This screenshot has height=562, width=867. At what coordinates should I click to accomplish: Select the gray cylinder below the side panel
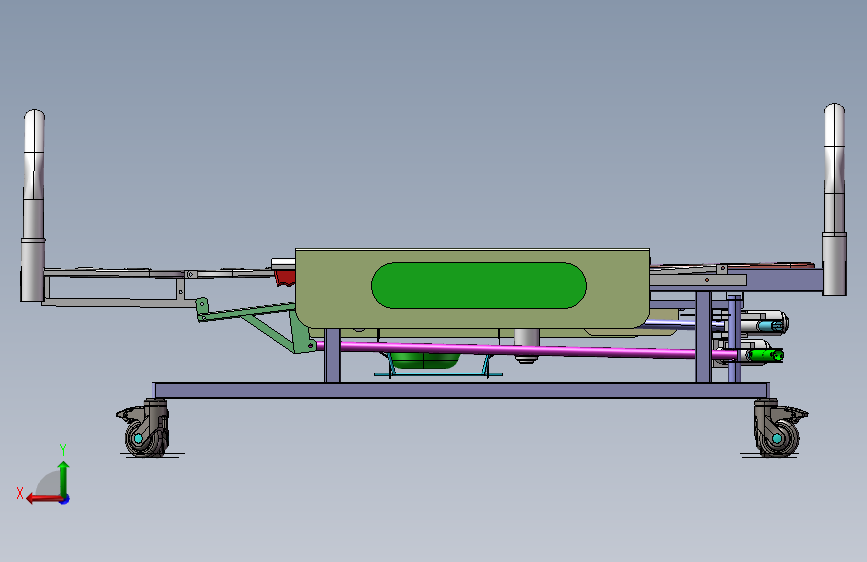click(526, 345)
